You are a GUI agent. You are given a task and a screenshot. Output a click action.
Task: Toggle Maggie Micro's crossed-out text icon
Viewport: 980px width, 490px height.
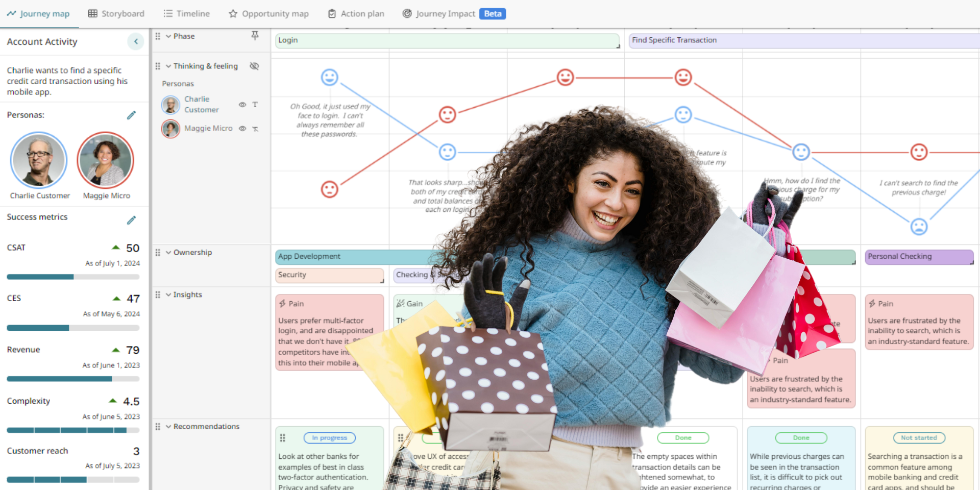pos(255,129)
